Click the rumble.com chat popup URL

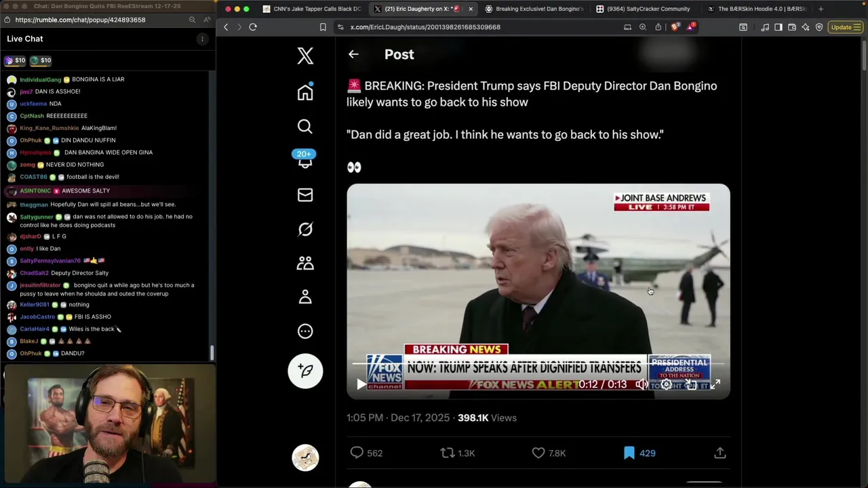click(x=80, y=20)
